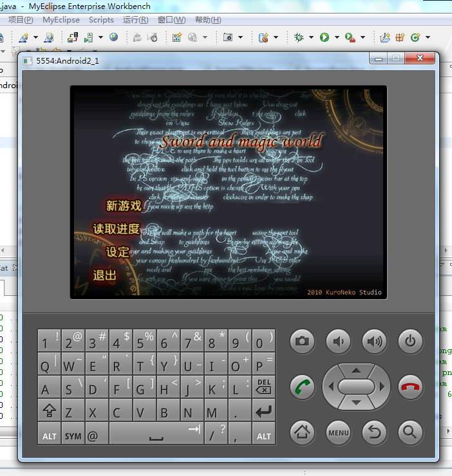Click D-pad right arrow
This screenshot has height=476, width=452.
point(382,387)
